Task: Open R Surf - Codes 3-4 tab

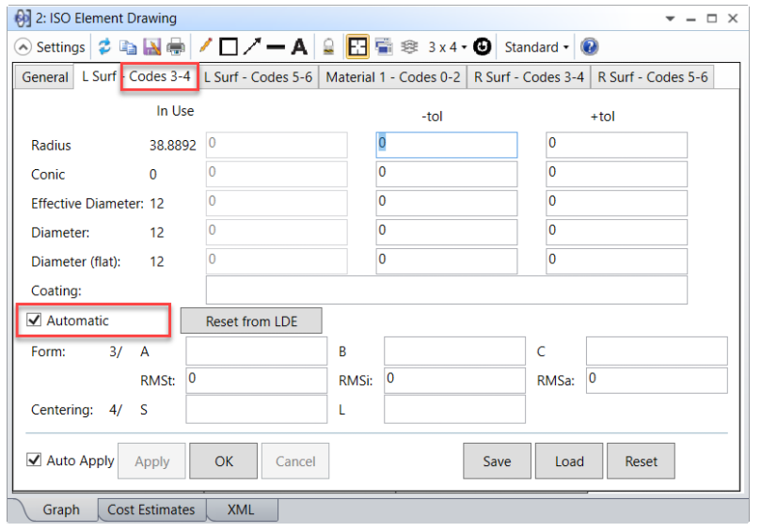Action: [529, 77]
